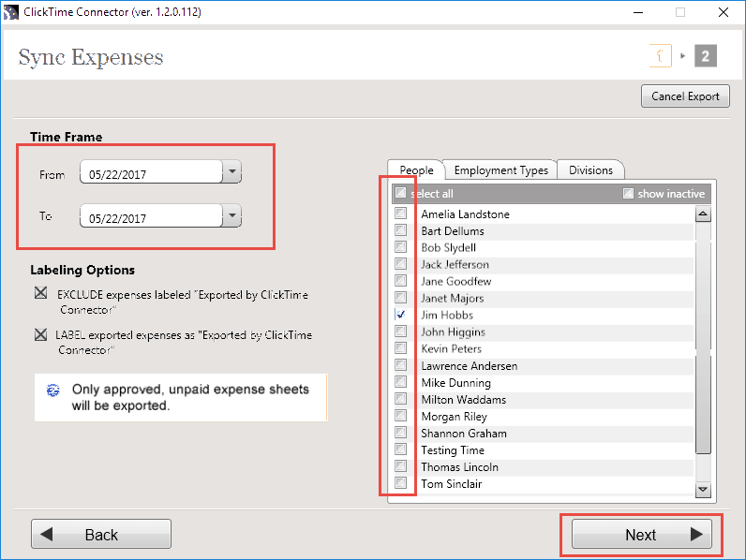The image size is (746, 560).
Task: Toggle EXCLUDE exported expenses option
Action: coord(41,293)
